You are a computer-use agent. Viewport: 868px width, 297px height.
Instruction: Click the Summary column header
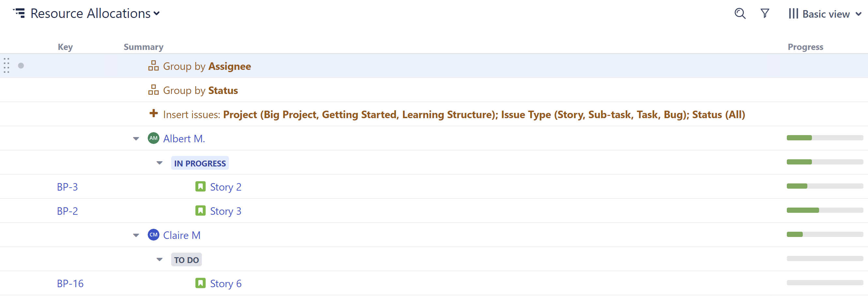(x=143, y=47)
